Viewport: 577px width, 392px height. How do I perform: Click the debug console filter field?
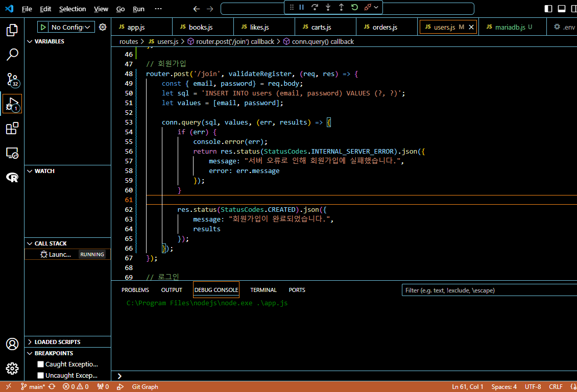pyautogui.click(x=489, y=290)
